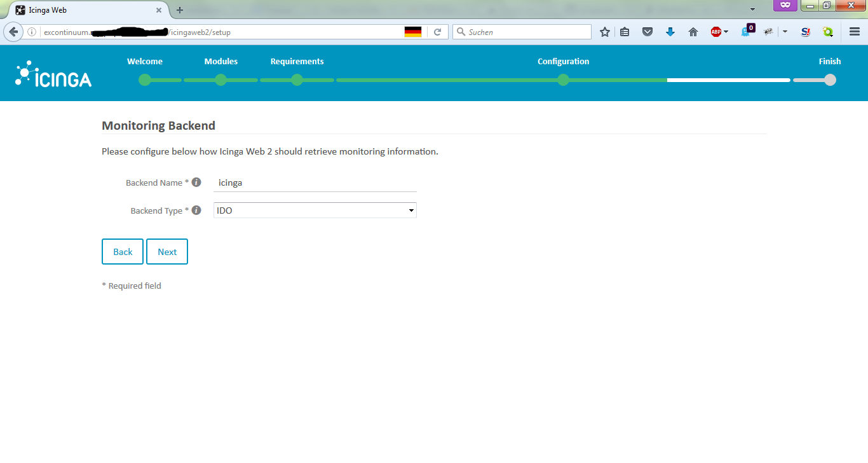Click the Icinga logo
Image resolution: width=868 pixels, height=463 pixels.
(53, 74)
